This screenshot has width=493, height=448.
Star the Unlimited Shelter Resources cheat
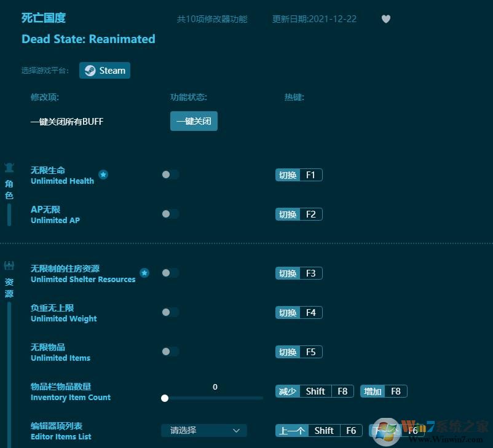(144, 273)
